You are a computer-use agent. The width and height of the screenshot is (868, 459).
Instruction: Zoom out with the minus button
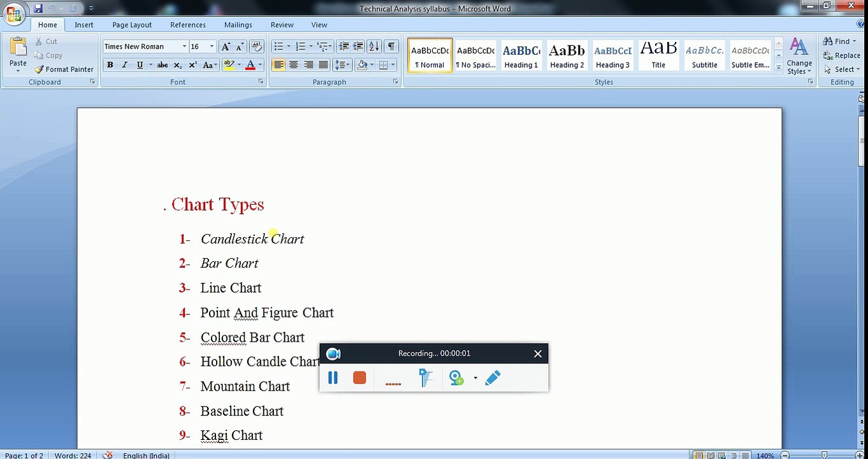click(785, 455)
